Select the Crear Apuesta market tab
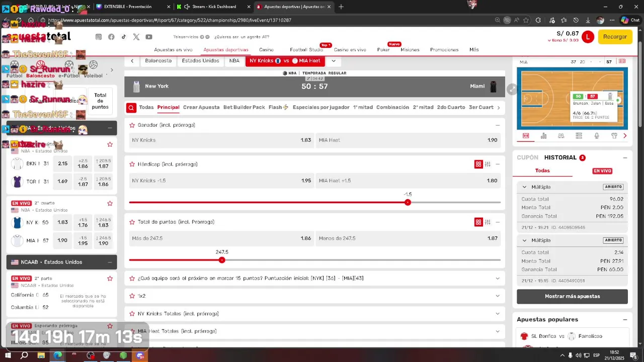 [201, 107]
